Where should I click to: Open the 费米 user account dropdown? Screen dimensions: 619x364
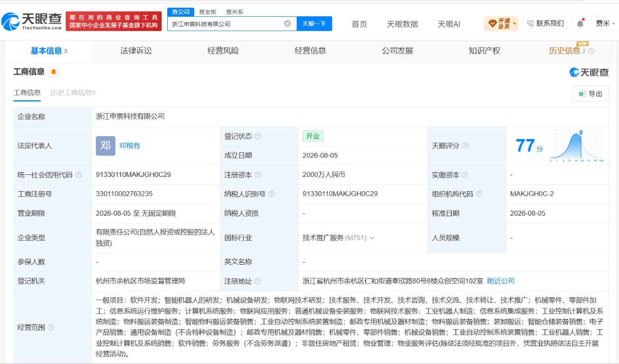point(605,23)
